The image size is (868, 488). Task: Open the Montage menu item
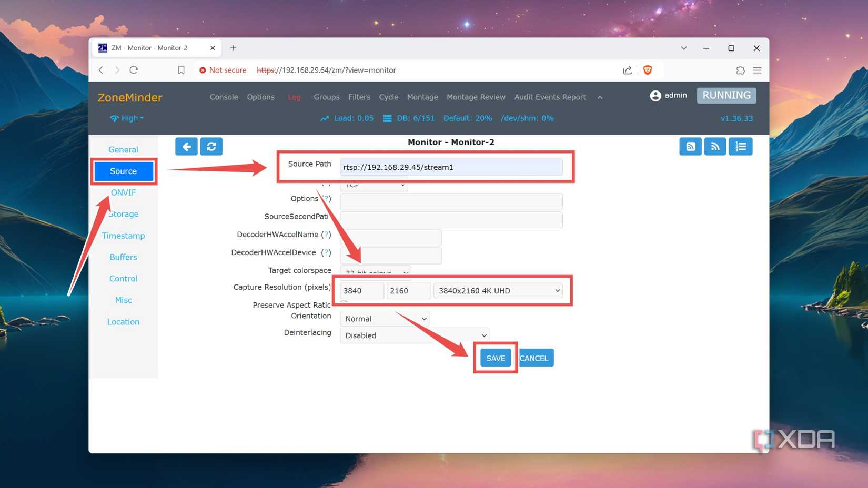[x=422, y=97]
